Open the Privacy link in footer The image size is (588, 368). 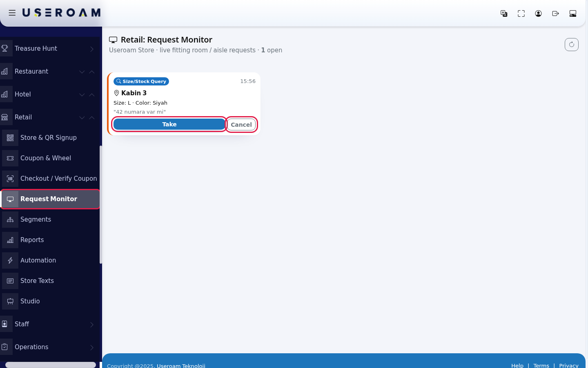tap(569, 366)
